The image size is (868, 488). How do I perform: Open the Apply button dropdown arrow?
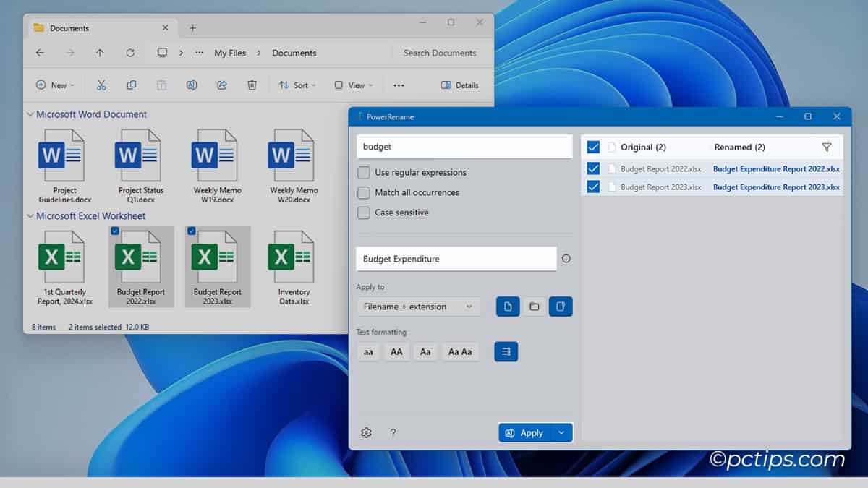tap(562, 432)
